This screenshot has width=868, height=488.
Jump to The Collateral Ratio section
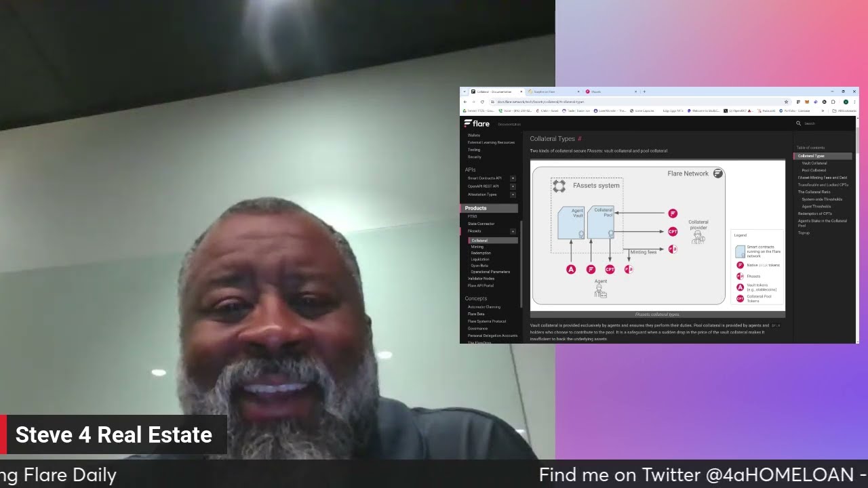pyautogui.click(x=814, y=192)
